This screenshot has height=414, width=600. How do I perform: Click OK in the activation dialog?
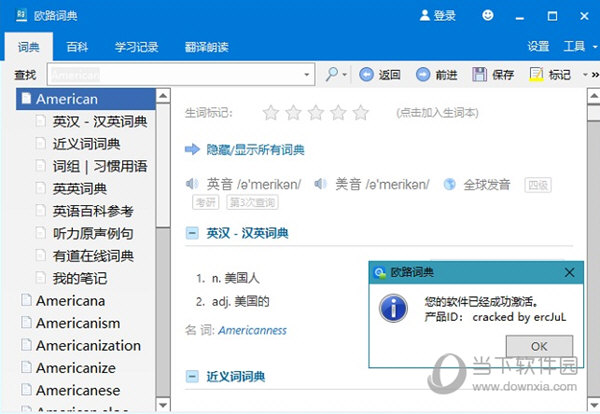click(x=539, y=346)
